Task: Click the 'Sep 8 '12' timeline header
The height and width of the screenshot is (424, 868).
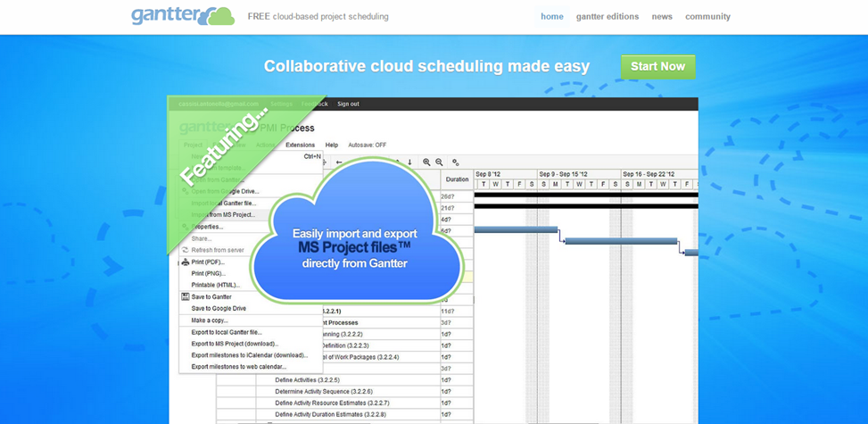Action: coord(506,174)
